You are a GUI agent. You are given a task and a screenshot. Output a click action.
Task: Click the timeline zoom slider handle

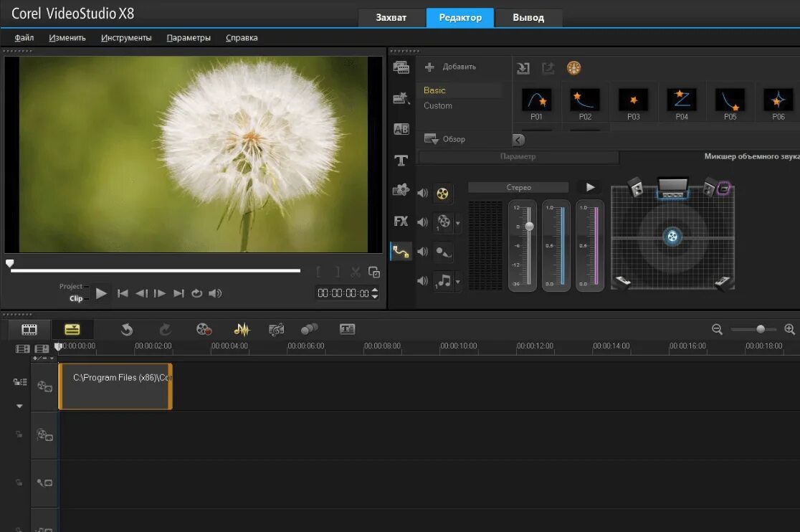(x=761, y=329)
